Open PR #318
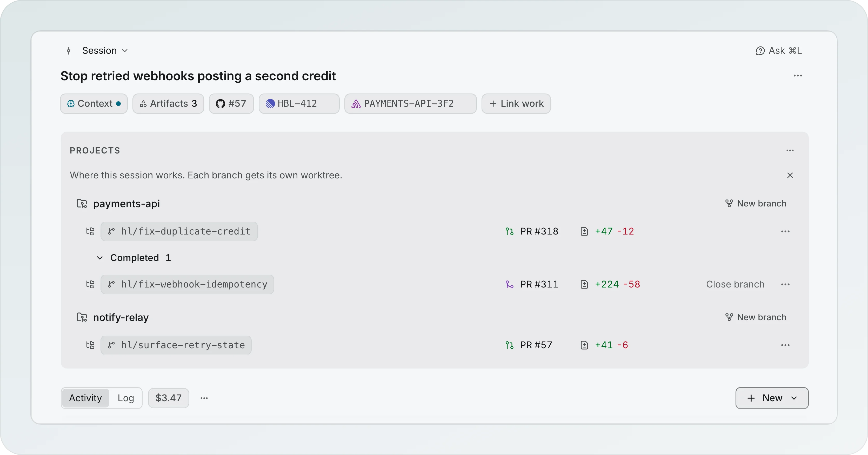The image size is (868, 455). (532, 231)
